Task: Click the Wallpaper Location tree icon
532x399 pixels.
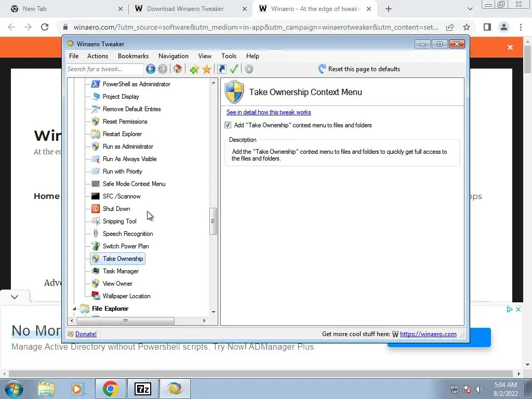Action: pos(96,296)
